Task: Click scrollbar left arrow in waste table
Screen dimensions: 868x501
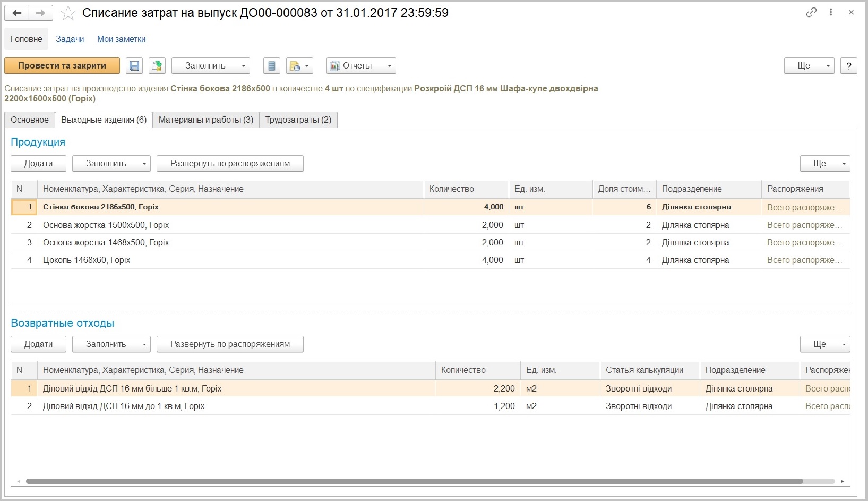Action: 19,481
